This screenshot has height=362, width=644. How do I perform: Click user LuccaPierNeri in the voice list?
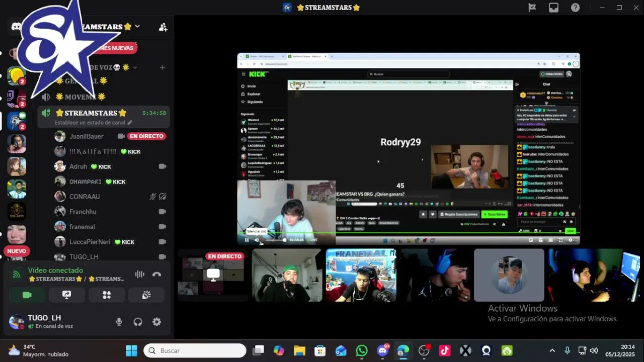pos(90,242)
